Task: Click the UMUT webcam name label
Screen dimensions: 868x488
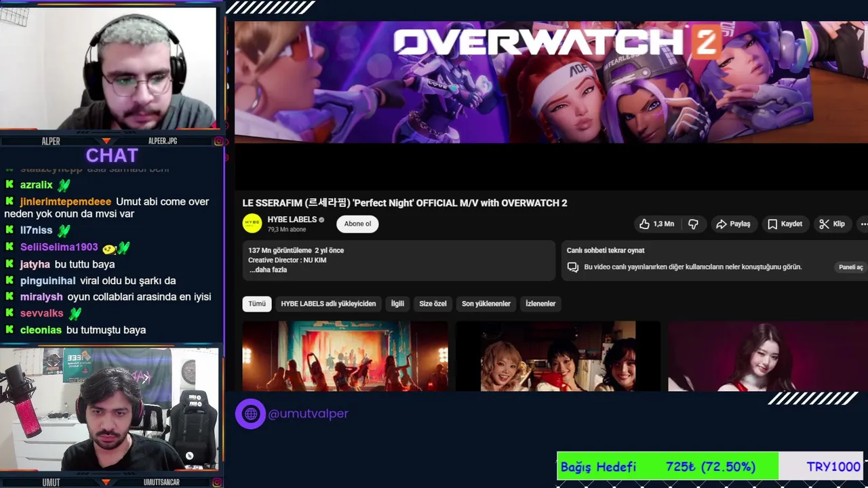Action: tap(51, 483)
